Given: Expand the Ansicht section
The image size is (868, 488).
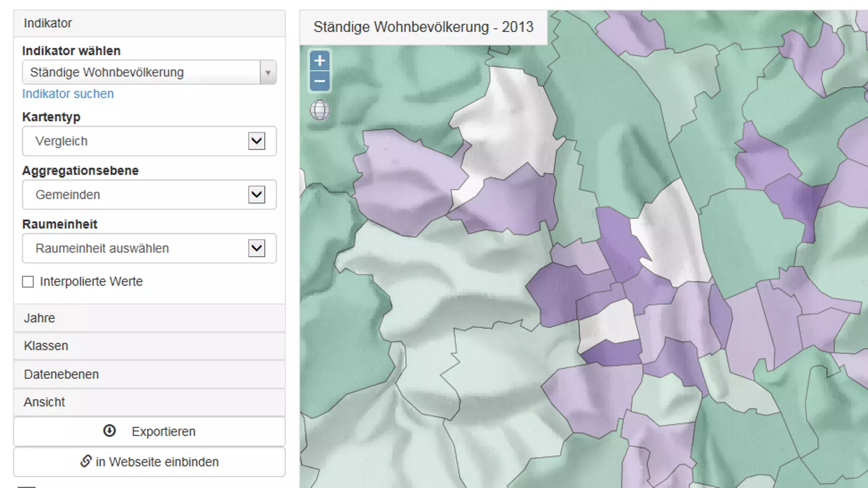Looking at the screenshot, I should coord(149,402).
